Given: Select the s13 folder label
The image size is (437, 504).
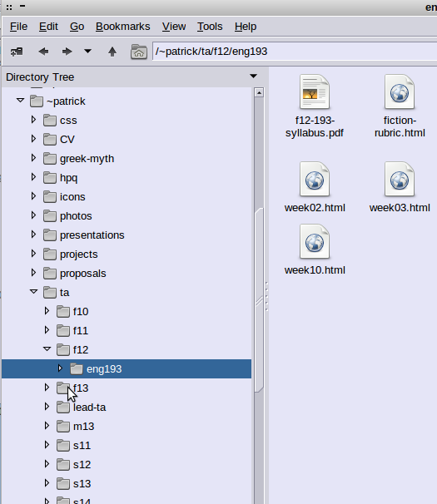Looking at the screenshot, I should pyautogui.click(x=82, y=484).
